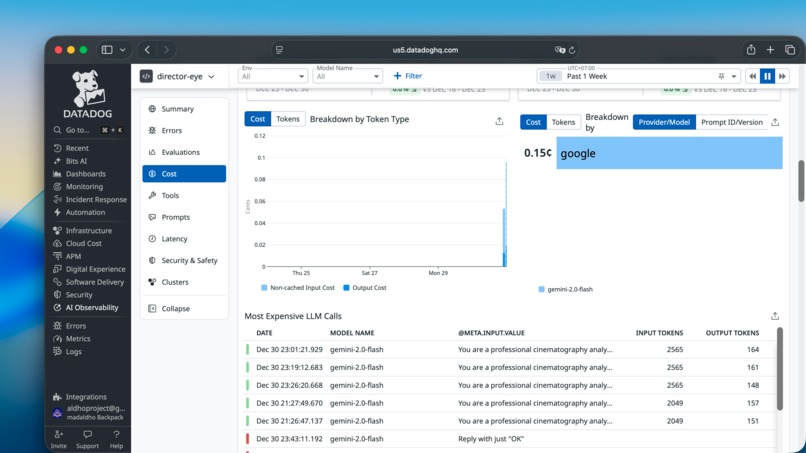The height and width of the screenshot is (453, 806).
Task: Select the Cost section in nav
Action: [184, 174]
